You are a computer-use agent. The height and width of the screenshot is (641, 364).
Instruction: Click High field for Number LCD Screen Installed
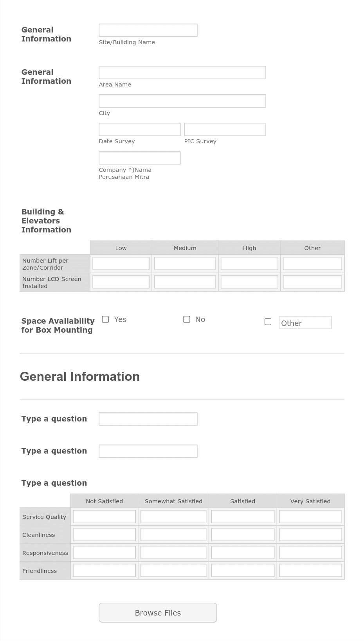click(x=249, y=281)
